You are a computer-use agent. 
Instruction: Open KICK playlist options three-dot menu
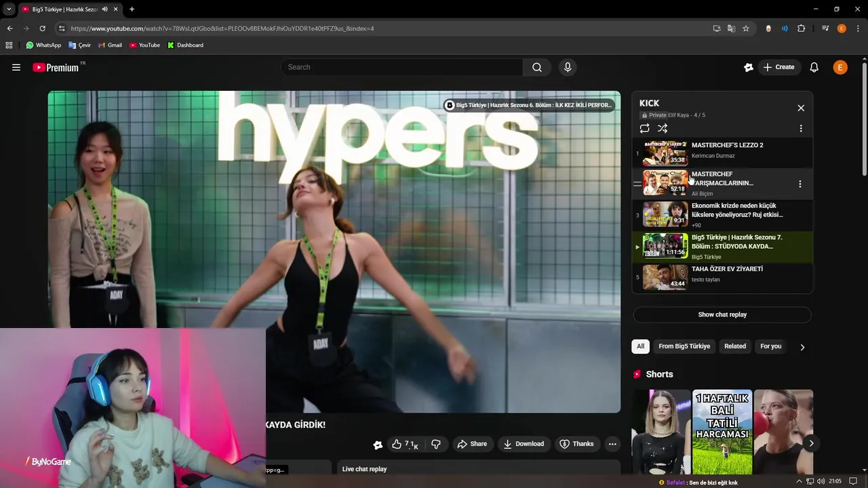[x=801, y=128]
